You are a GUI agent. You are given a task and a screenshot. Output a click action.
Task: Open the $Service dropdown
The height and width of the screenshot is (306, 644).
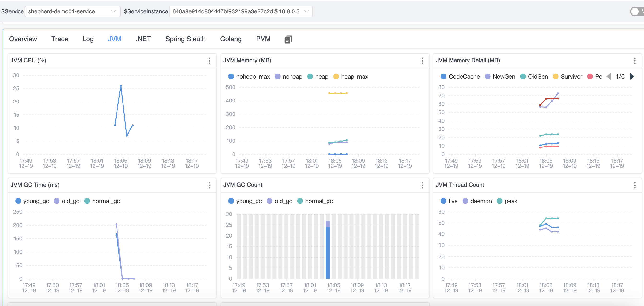(x=72, y=11)
